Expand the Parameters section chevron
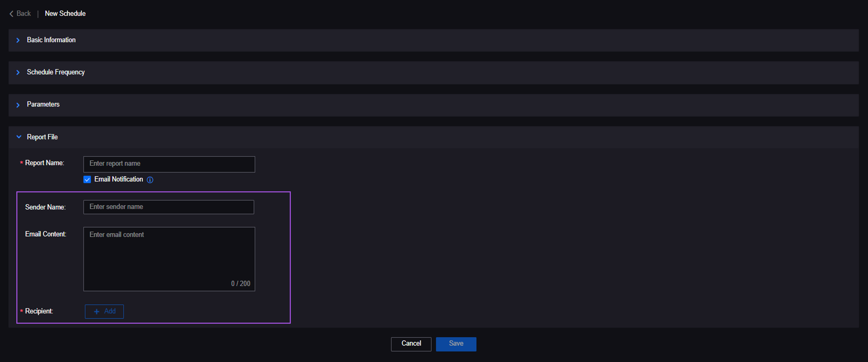Image resolution: width=868 pixels, height=362 pixels. tap(18, 105)
